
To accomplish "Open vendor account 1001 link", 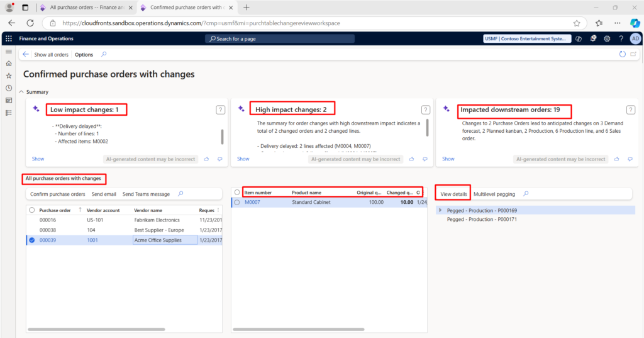I will (x=92, y=240).
